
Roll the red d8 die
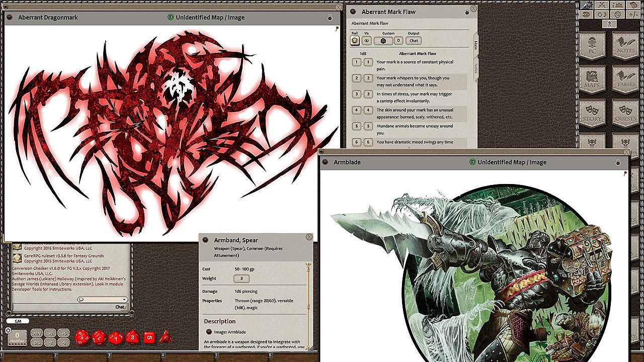point(132,337)
